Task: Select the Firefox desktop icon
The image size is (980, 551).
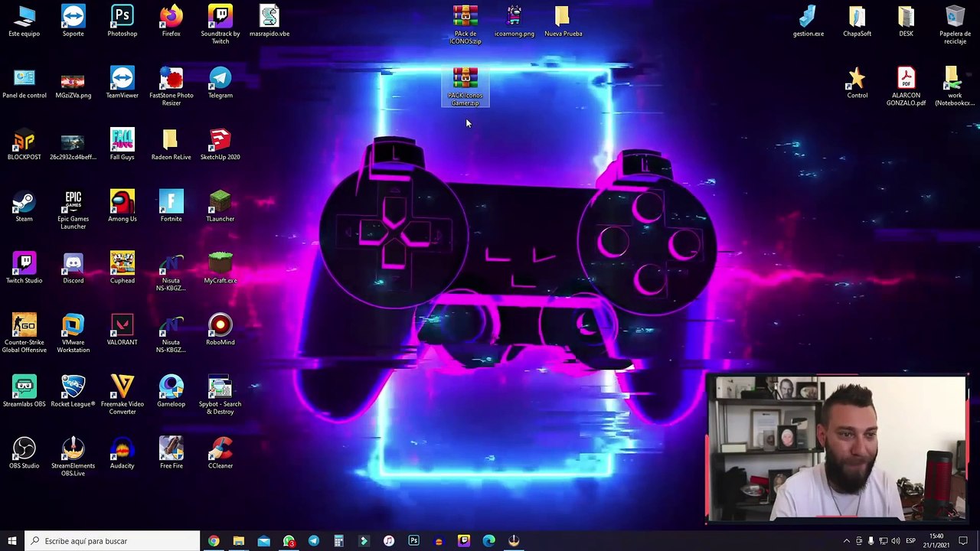Action: [171, 21]
